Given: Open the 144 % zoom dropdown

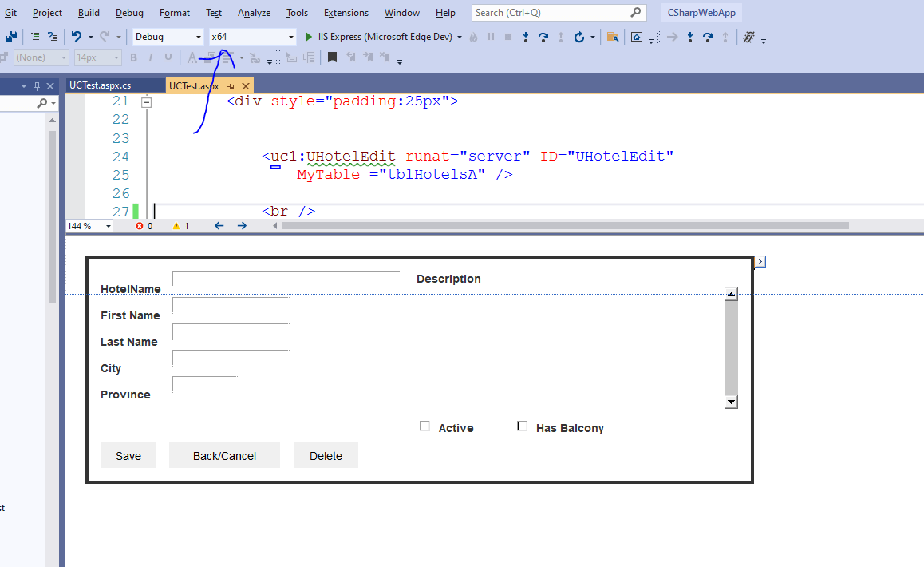Looking at the screenshot, I should (109, 226).
